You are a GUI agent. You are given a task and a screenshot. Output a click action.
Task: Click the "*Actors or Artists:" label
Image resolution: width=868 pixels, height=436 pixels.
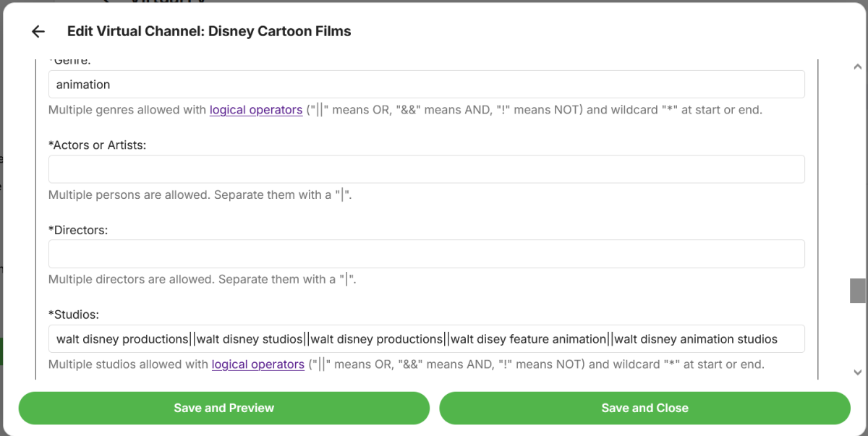(x=98, y=145)
